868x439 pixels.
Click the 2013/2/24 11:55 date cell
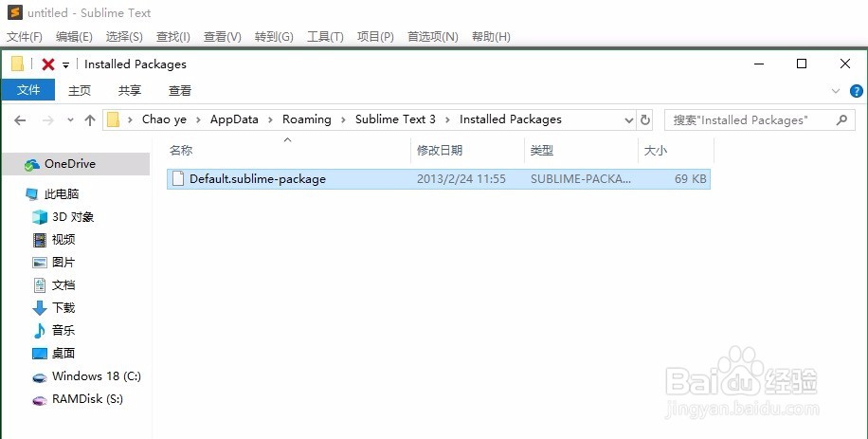point(461,179)
